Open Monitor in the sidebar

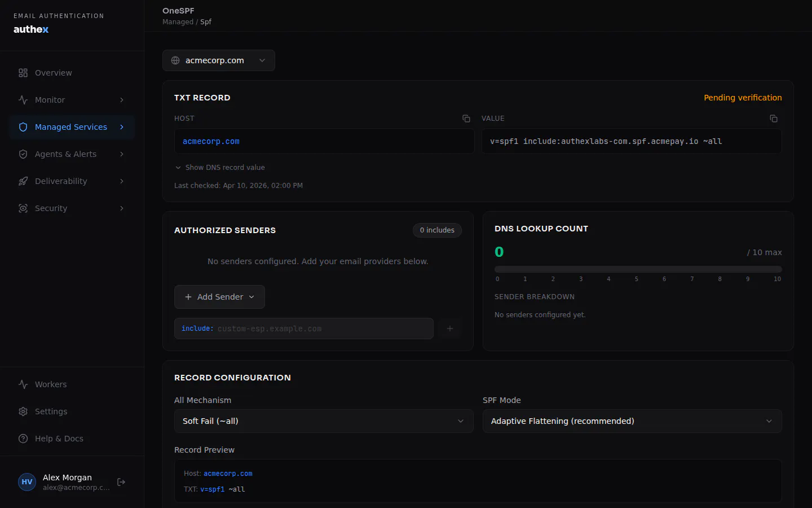pos(72,100)
